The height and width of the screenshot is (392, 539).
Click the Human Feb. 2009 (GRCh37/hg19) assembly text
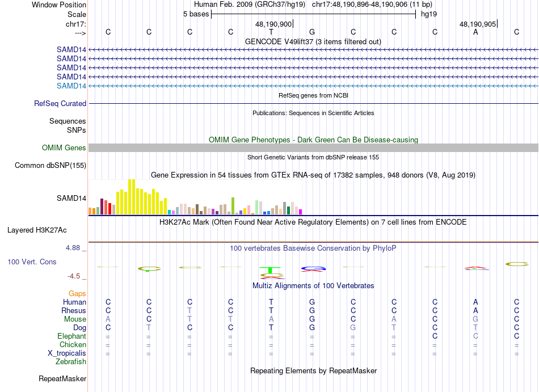pyautogui.click(x=250, y=5)
